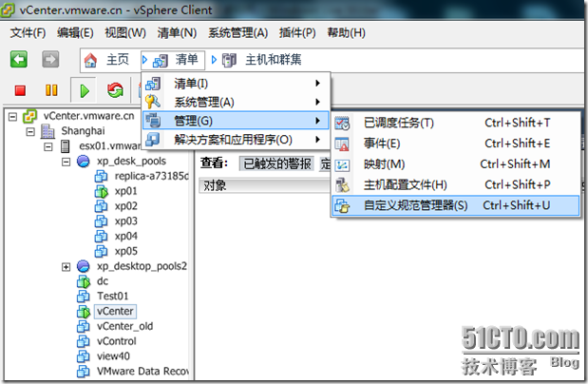588x384 pixels.
Task: Click the xp01 virtual machine icon
Action: click(101, 191)
